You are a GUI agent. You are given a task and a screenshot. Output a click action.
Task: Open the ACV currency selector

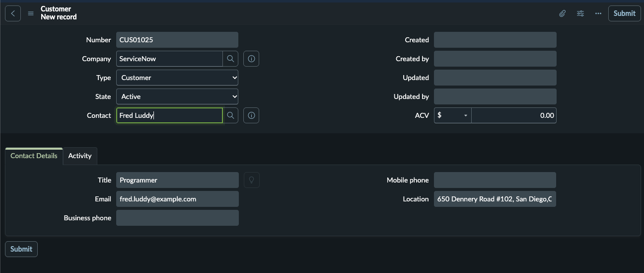point(453,115)
